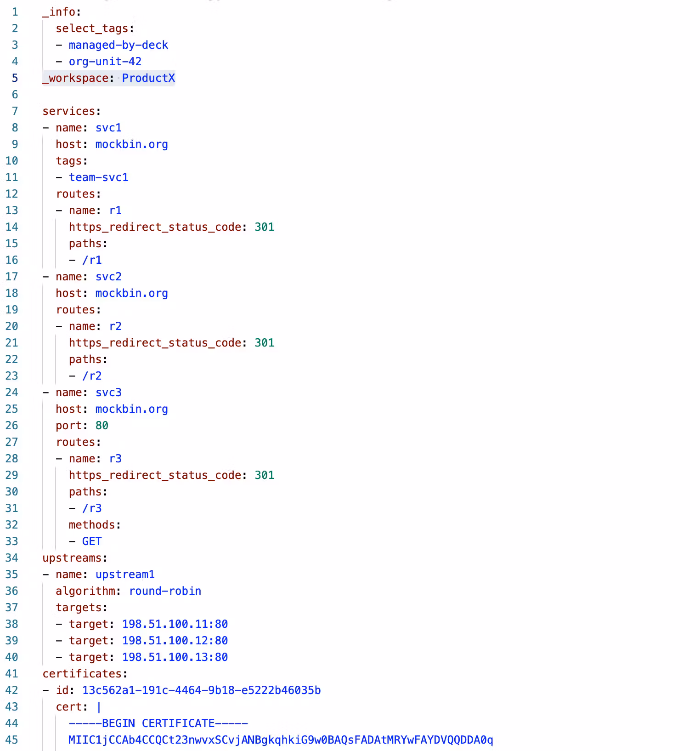This screenshot has height=751, width=700.
Task: Click the svc1 service name
Action: tap(108, 128)
